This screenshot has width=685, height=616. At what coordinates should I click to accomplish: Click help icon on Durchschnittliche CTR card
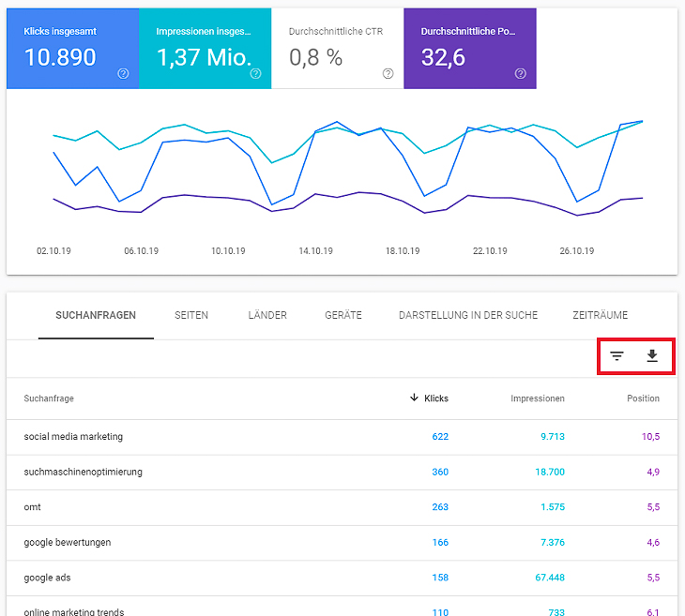pyautogui.click(x=388, y=74)
